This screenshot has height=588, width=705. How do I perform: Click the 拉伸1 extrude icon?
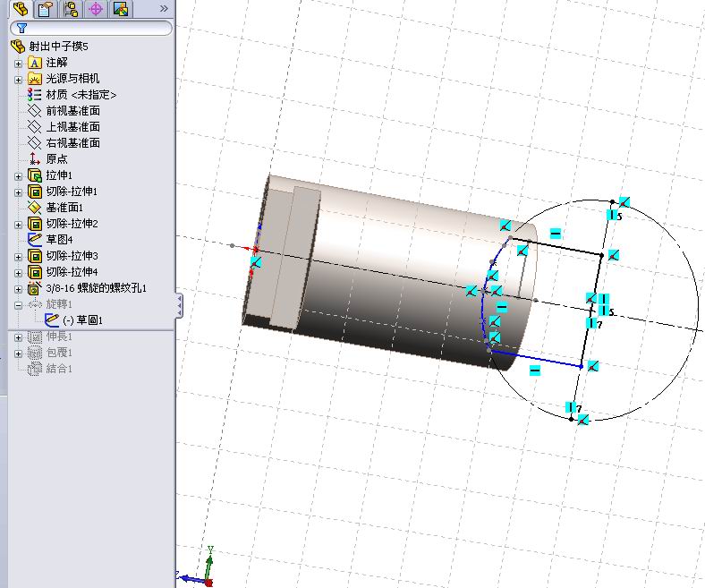point(35,175)
